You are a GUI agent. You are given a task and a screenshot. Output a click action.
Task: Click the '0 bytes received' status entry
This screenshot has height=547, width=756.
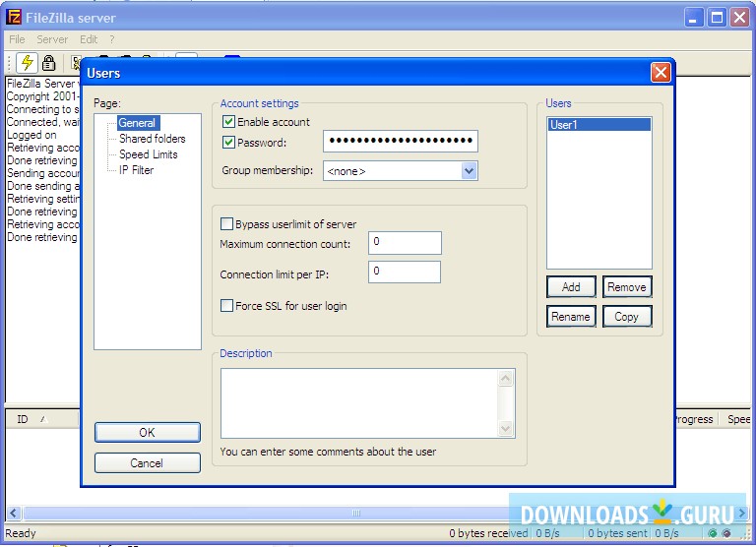488,533
